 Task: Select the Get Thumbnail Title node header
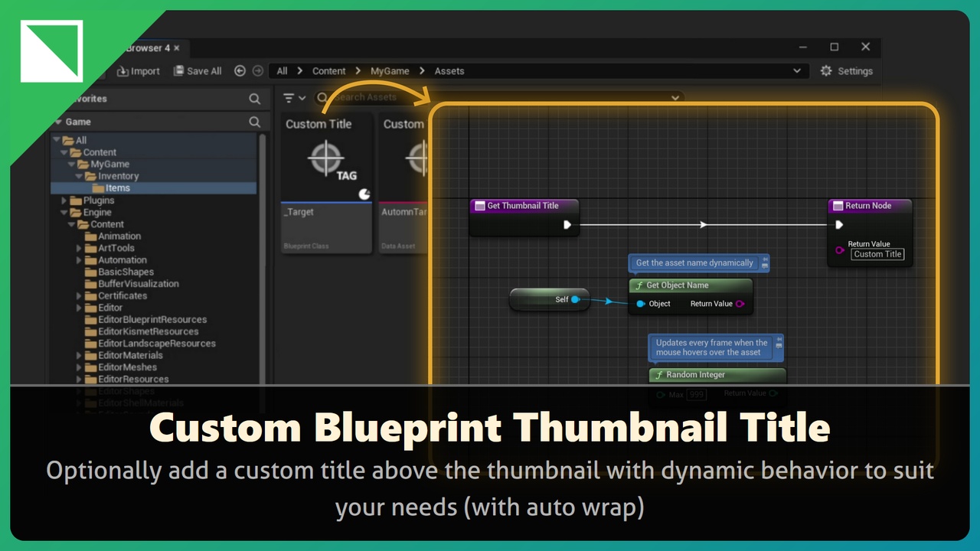coord(524,206)
